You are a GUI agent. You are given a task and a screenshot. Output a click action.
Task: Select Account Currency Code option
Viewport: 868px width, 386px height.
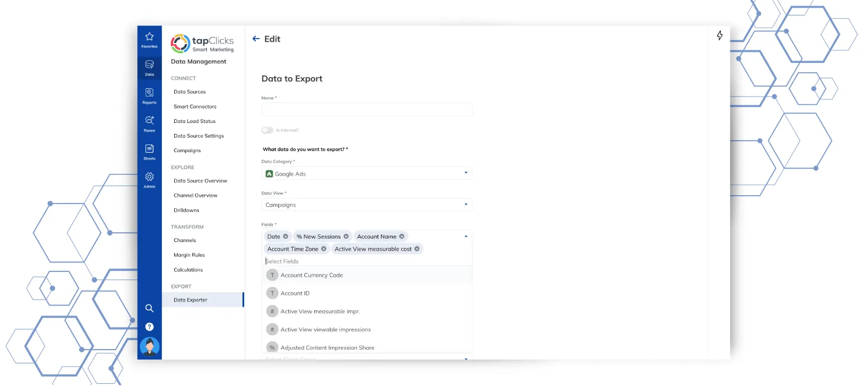pyautogui.click(x=367, y=275)
